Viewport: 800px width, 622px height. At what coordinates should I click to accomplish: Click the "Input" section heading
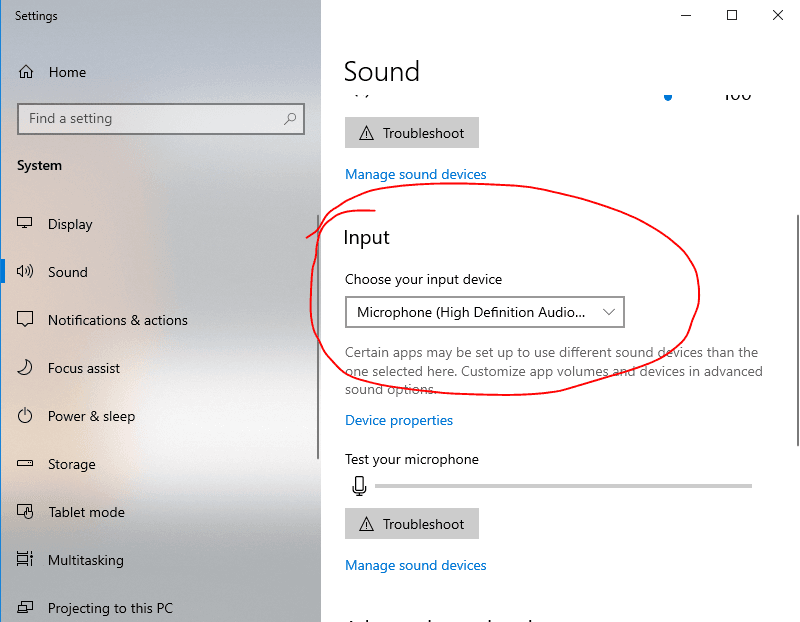[366, 238]
